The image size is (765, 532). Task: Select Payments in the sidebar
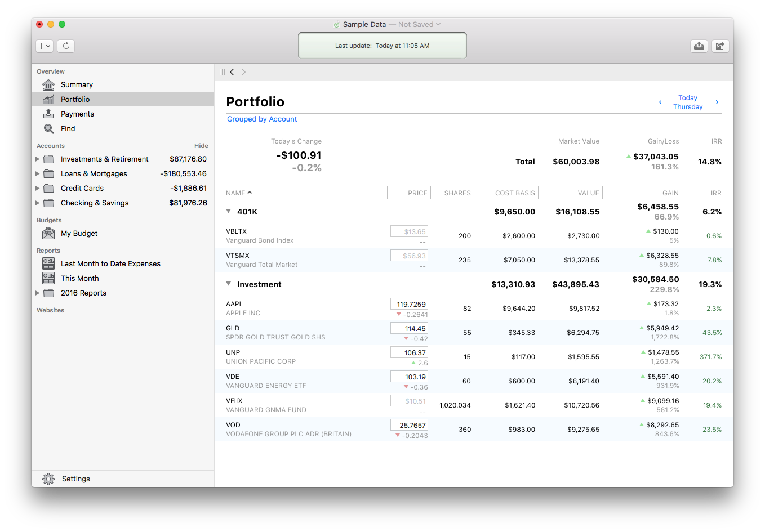pos(122,114)
